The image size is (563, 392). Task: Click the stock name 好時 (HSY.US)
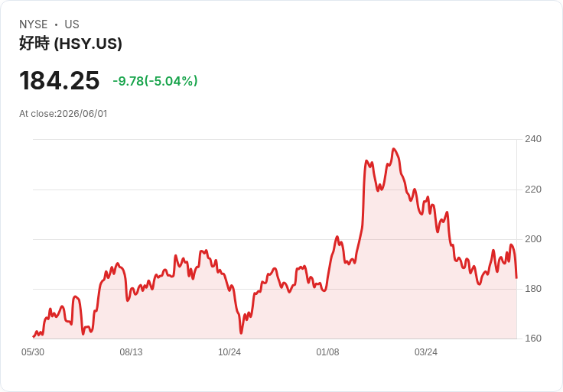pyautogui.click(x=70, y=44)
